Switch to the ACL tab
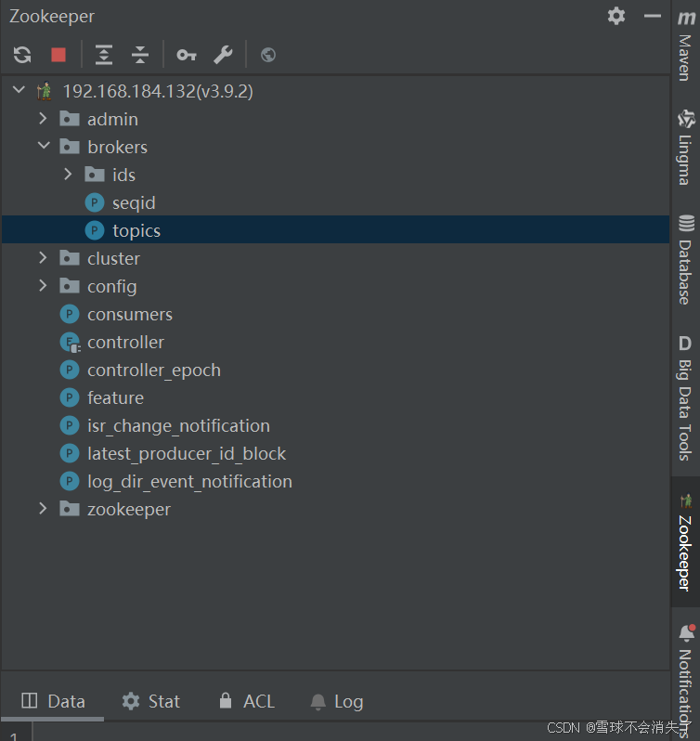700x741 pixels. tap(246, 701)
